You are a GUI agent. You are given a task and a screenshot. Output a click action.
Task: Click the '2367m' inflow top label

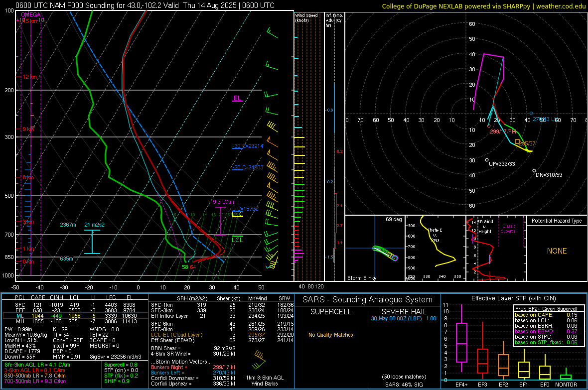68,225
